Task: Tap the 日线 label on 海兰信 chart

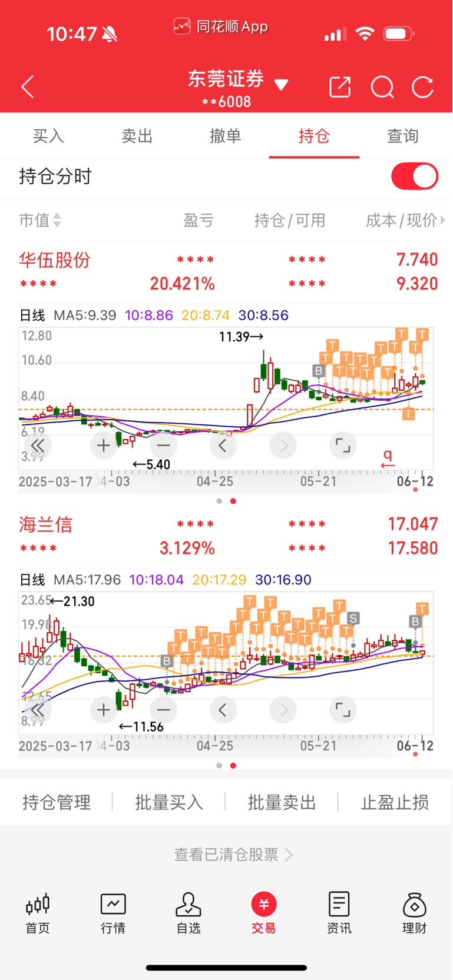Action: (32, 580)
